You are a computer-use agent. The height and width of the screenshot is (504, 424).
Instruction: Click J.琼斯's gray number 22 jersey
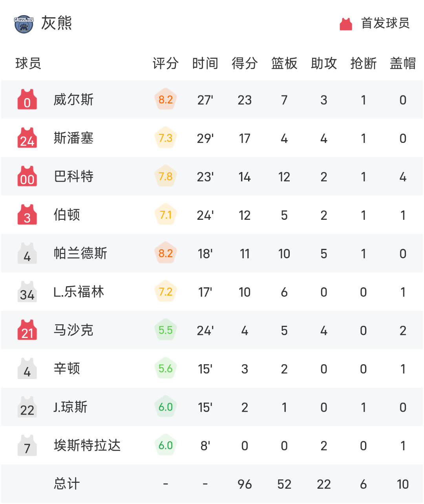pos(27,407)
